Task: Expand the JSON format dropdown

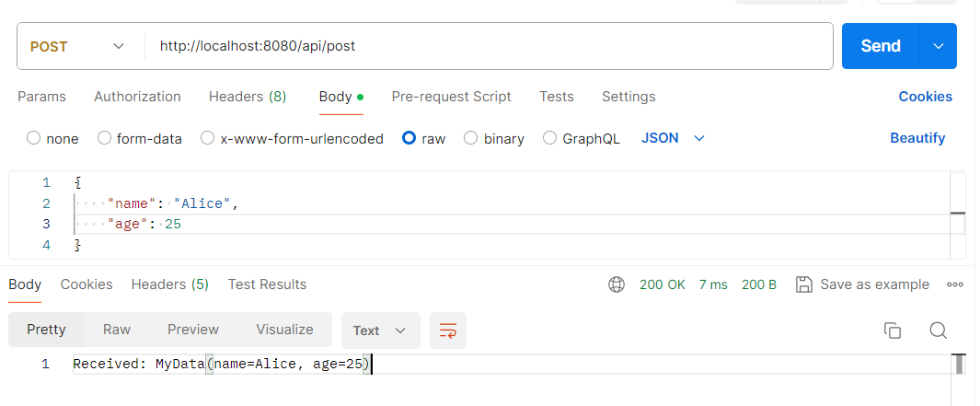Action: coord(673,138)
